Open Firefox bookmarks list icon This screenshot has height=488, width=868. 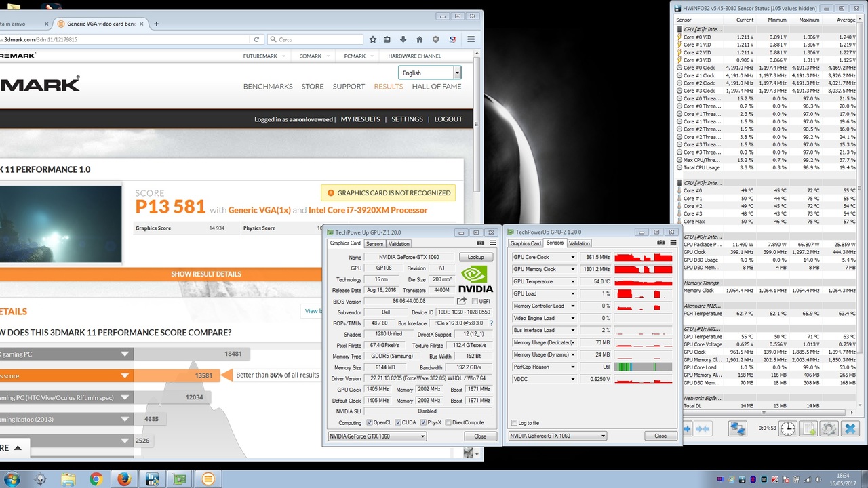click(388, 39)
